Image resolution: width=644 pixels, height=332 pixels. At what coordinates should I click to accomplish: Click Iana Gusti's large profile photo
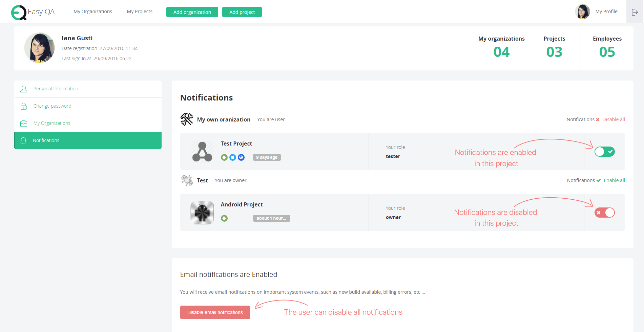[x=39, y=48]
